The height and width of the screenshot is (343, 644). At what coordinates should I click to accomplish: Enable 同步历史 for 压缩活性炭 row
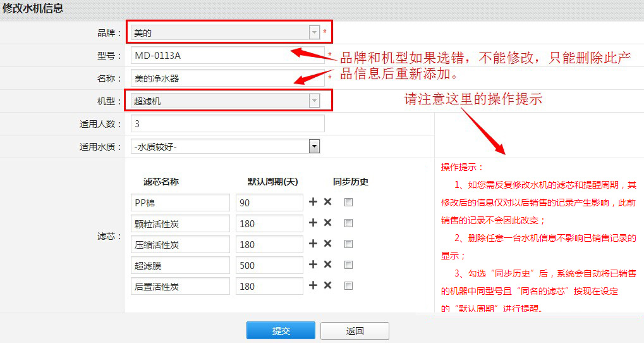pos(348,244)
